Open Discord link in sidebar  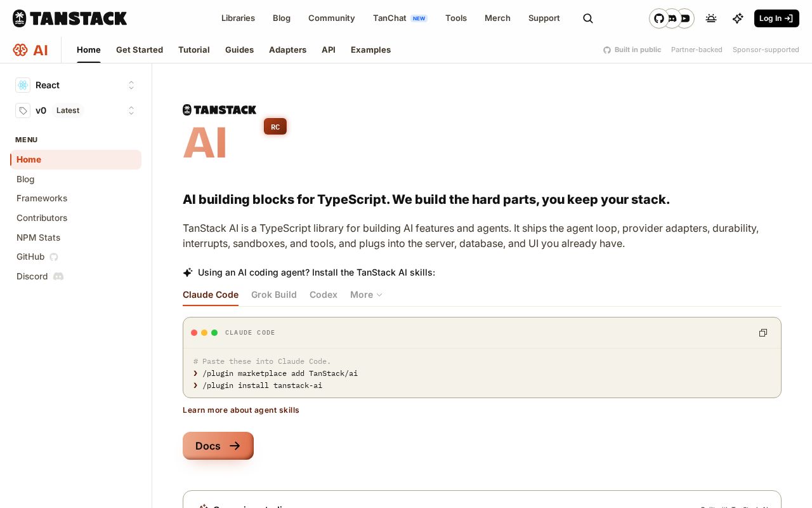tap(75, 276)
